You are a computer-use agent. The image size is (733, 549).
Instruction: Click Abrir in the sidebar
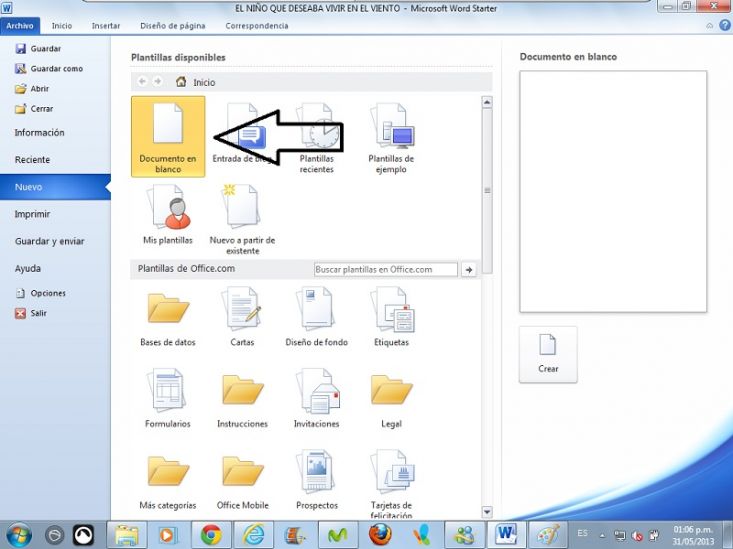click(x=32, y=88)
